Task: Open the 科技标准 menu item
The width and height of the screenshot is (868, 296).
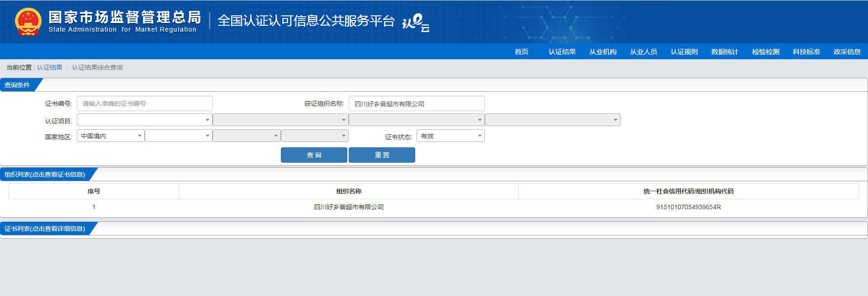Action: click(x=806, y=52)
